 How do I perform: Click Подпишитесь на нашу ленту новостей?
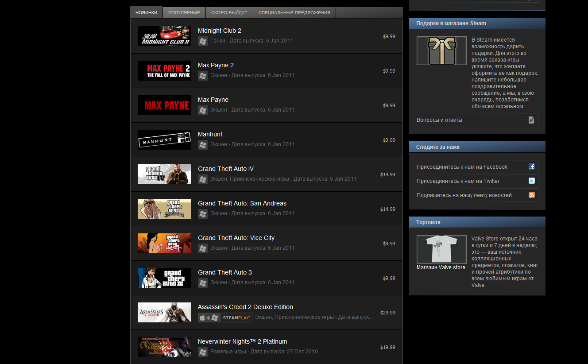pyautogui.click(x=464, y=195)
